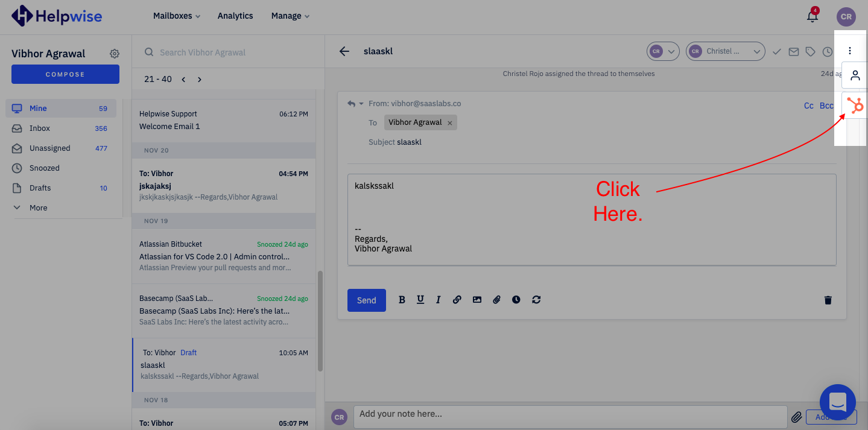Insert an image into the email body
The image size is (868, 430).
(x=477, y=299)
